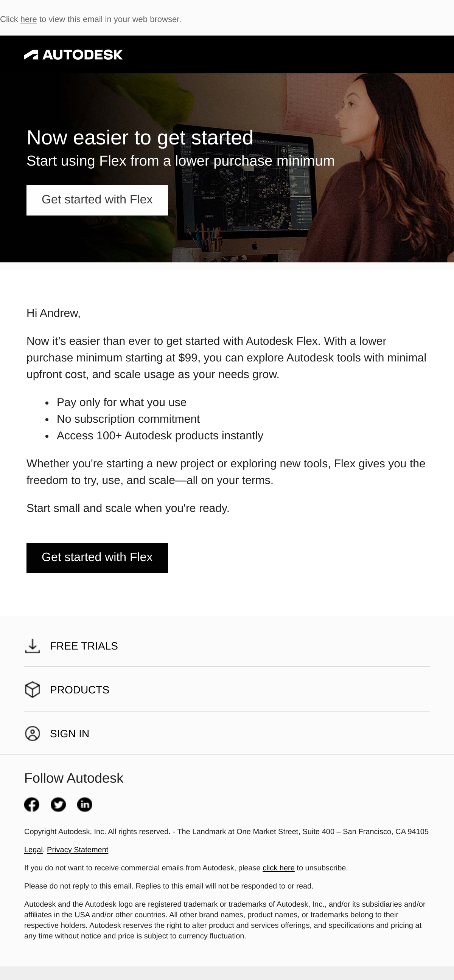This screenshot has width=454, height=980.
Task: Open the SIGN IN link
Action: pos(69,733)
